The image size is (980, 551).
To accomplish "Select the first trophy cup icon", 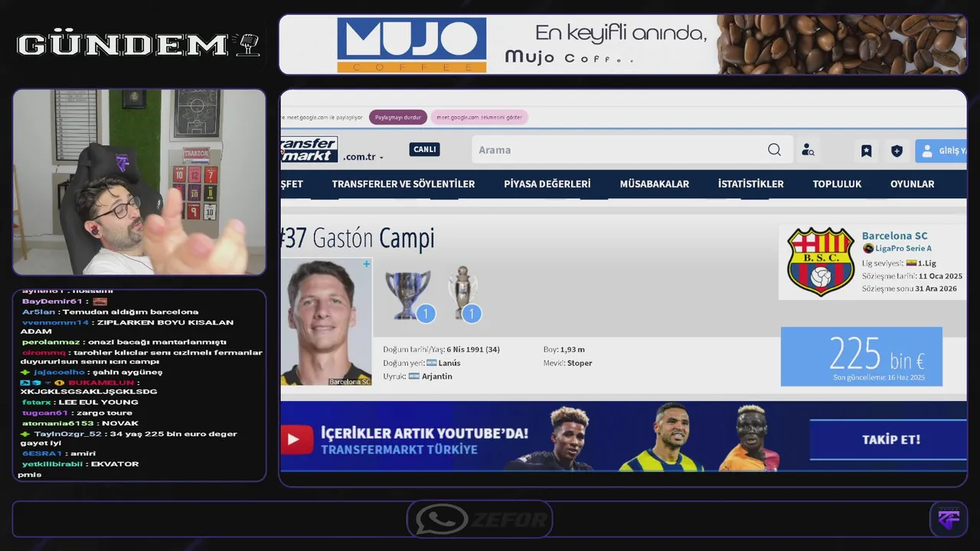I will coord(407,295).
